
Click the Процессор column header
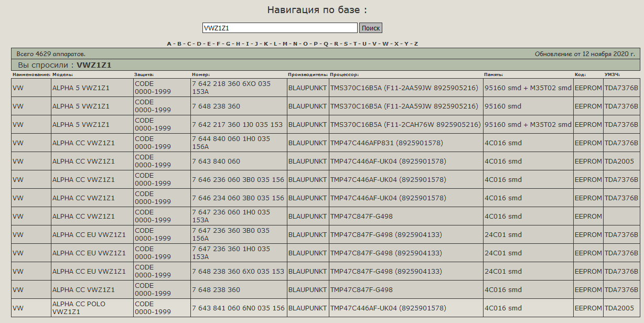point(344,74)
